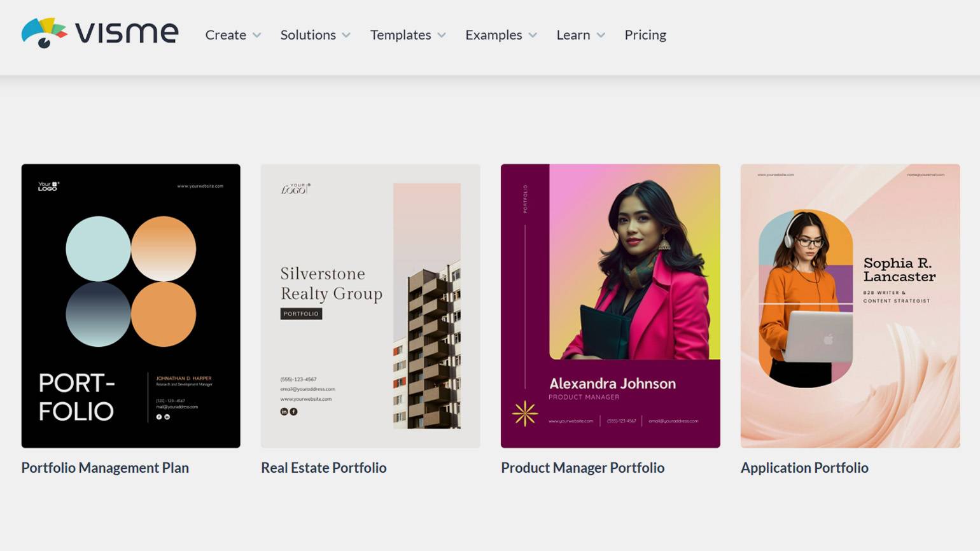The image size is (980, 551).
Task: Select the Silverstone Realty Group template thumbnail
Action: click(x=370, y=305)
